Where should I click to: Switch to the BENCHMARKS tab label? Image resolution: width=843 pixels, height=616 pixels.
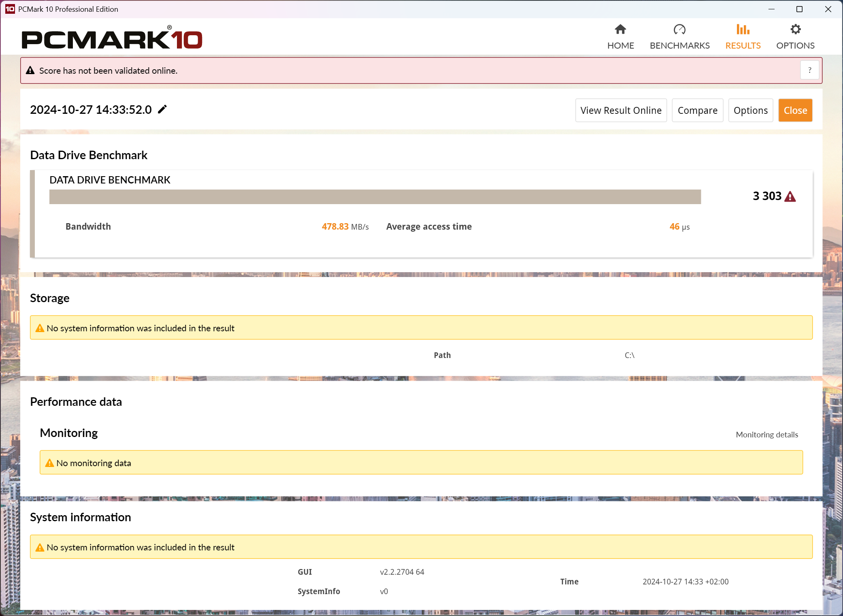click(x=679, y=45)
